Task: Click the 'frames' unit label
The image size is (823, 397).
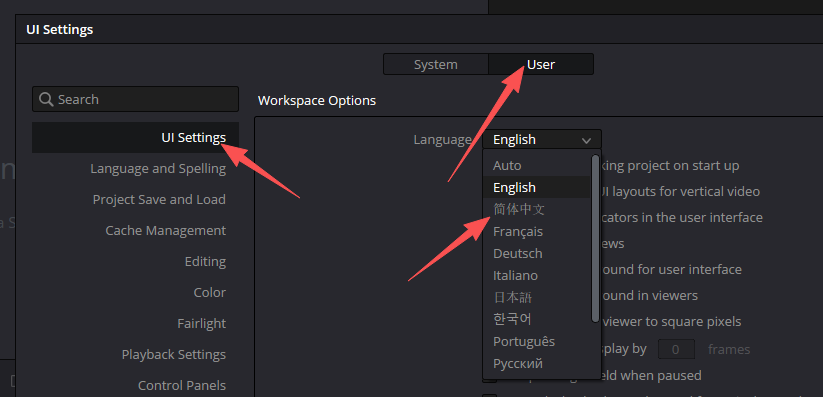Action: coord(729,349)
